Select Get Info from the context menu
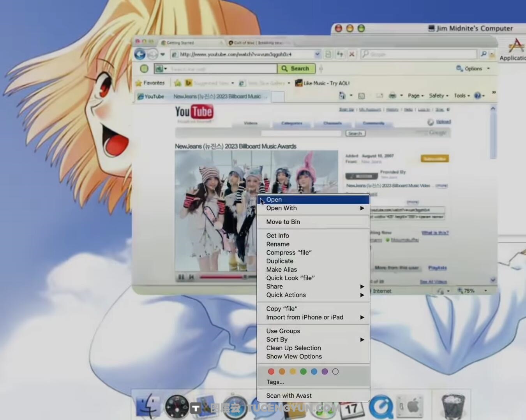This screenshot has height=420, width=526. (277, 235)
